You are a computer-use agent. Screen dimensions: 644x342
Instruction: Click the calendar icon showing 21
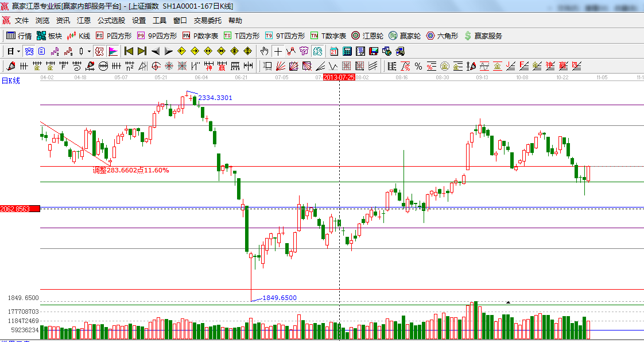tap(334, 51)
